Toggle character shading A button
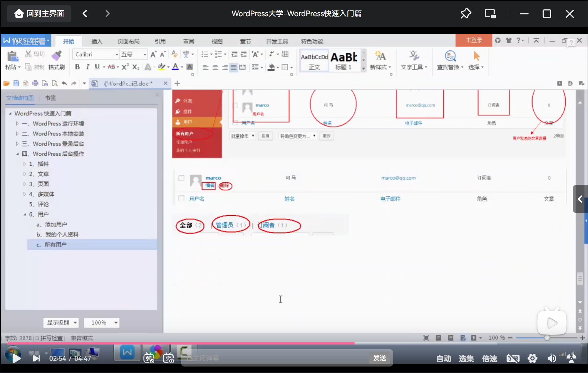This screenshot has width=588, height=373. coord(190,67)
